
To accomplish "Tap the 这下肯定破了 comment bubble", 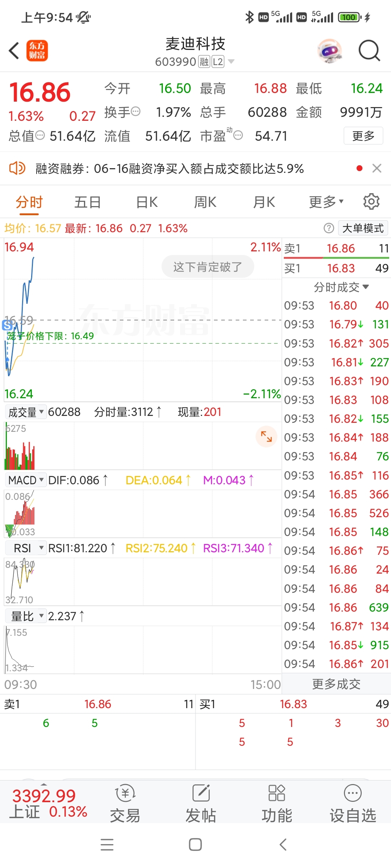I will (x=208, y=267).
